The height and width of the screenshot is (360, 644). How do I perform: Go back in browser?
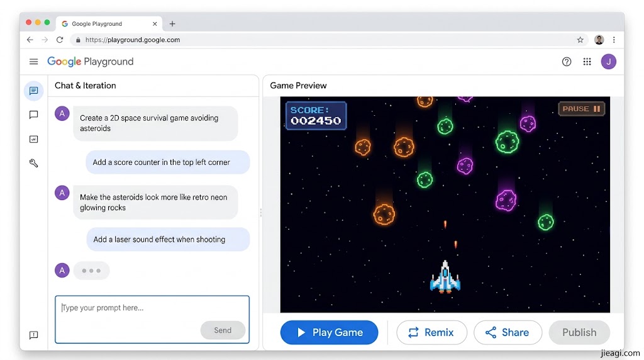(x=30, y=40)
